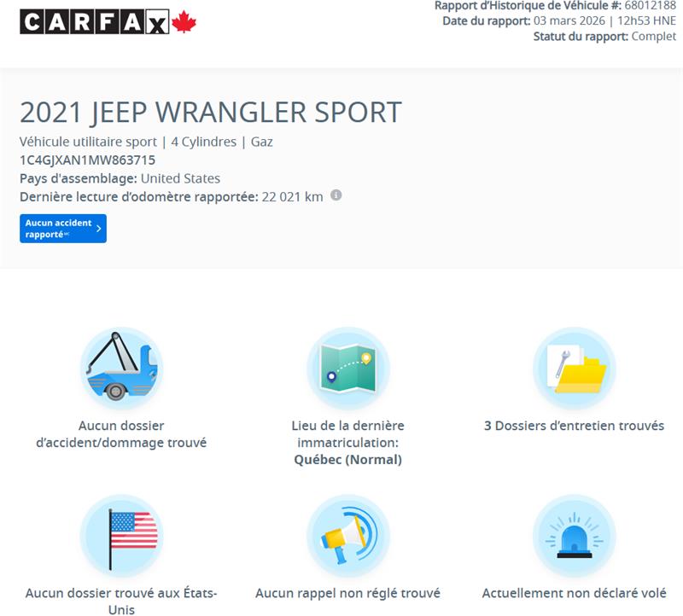Click the CARFAX Canada logo
This screenshot has height=616, width=683.
108,22
